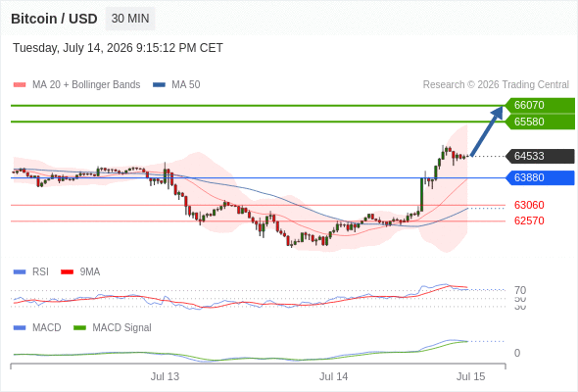578x392 pixels.
Task: Click the Research © 2026 Trading Central text
Action: (496, 85)
